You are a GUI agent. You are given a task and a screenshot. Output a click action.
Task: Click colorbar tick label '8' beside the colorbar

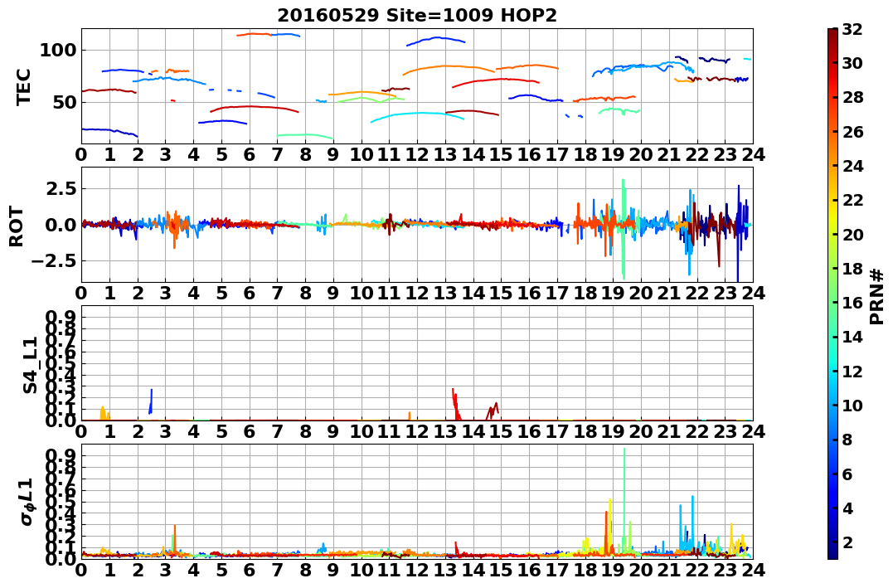pos(847,440)
